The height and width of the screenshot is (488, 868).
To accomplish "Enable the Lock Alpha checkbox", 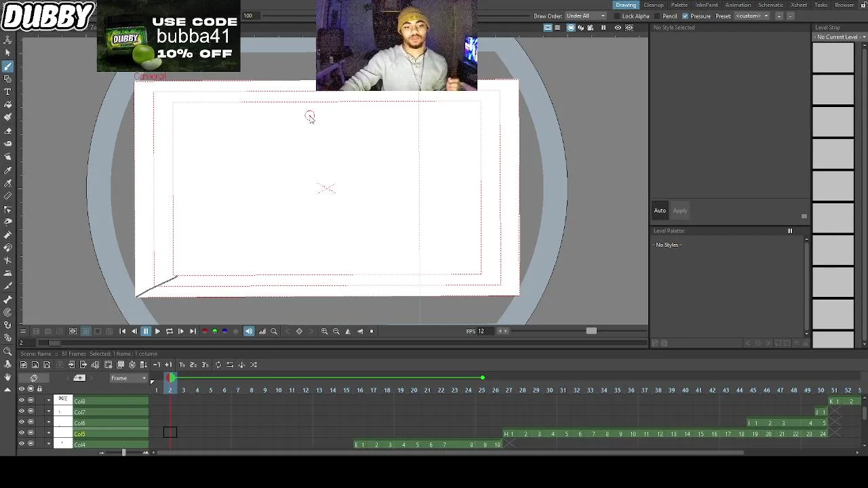I will [617, 16].
